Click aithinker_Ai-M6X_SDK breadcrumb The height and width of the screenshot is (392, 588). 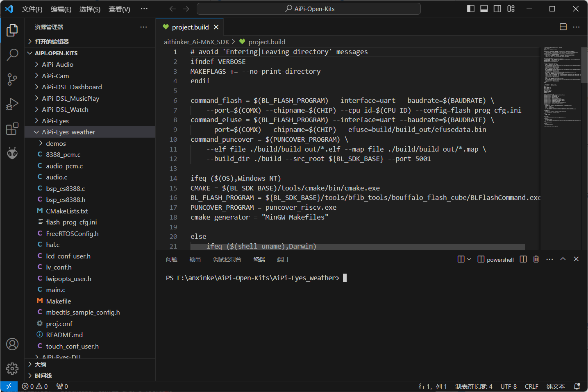click(197, 42)
